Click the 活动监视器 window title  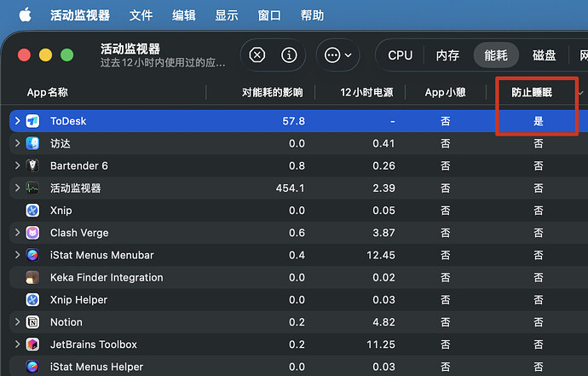tap(130, 49)
